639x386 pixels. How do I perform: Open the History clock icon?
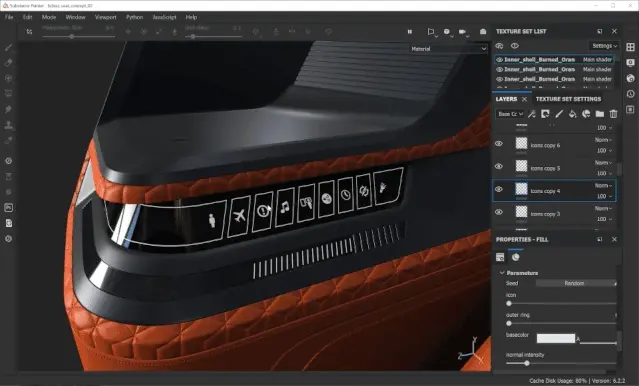(630, 94)
